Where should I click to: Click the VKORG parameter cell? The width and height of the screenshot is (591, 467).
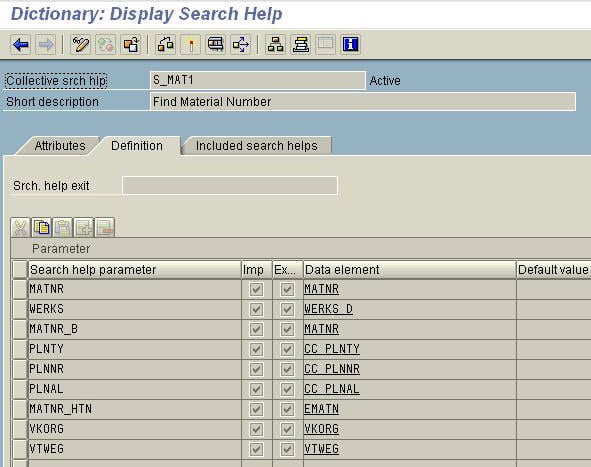(x=135, y=429)
